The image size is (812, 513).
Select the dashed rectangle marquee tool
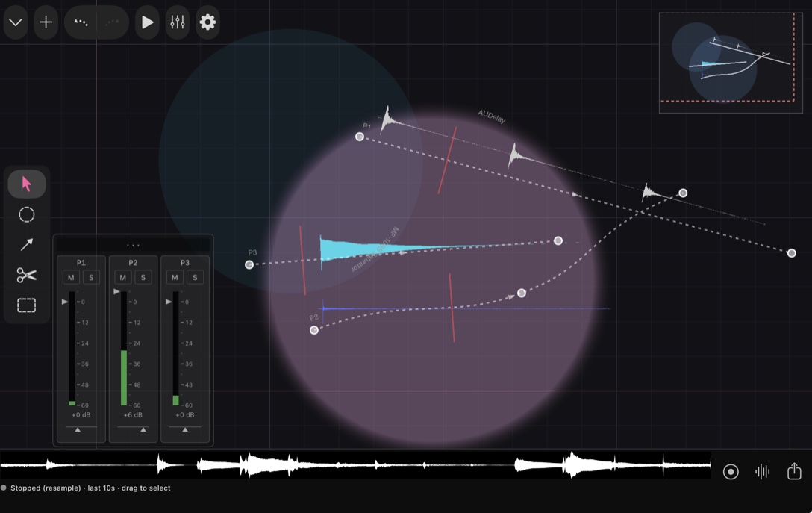click(x=26, y=305)
